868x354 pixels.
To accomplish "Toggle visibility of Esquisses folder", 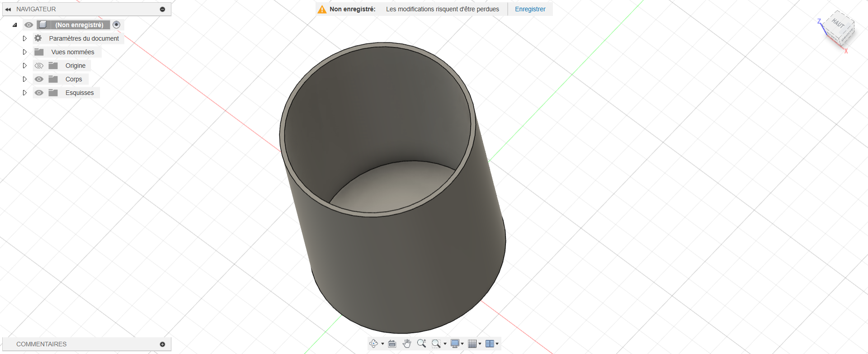I will tap(39, 93).
